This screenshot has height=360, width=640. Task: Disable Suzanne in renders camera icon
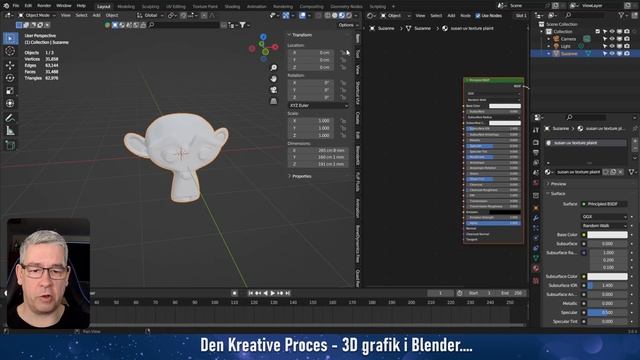click(627, 53)
